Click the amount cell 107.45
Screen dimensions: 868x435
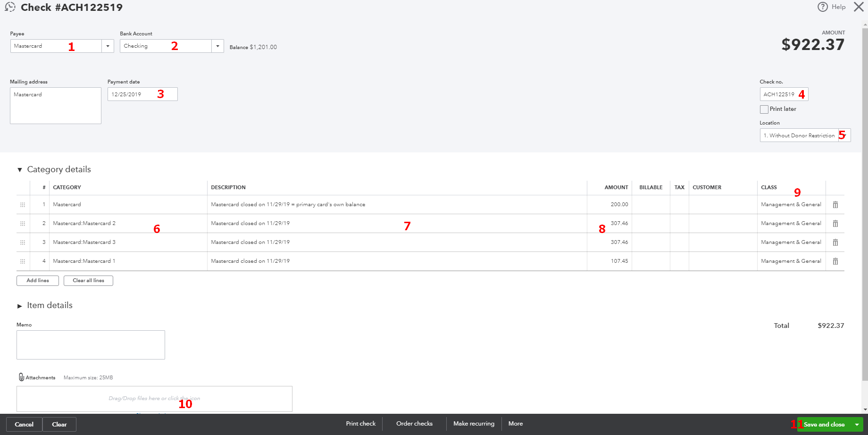[609, 261]
